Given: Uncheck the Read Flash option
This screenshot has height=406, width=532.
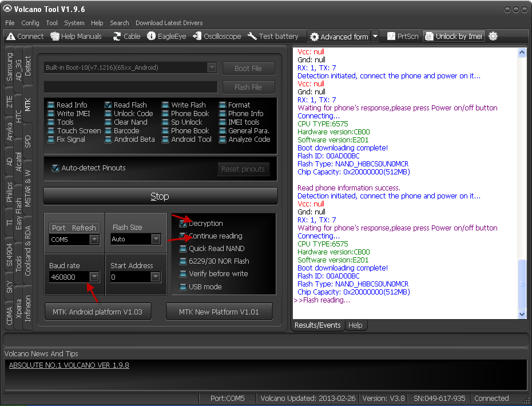Looking at the screenshot, I should (x=108, y=105).
